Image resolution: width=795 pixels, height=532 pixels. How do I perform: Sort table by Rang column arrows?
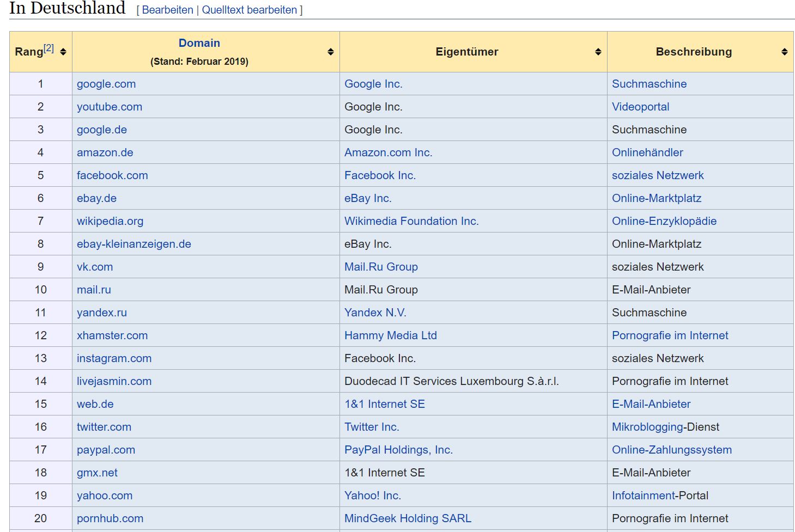[x=63, y=52]
